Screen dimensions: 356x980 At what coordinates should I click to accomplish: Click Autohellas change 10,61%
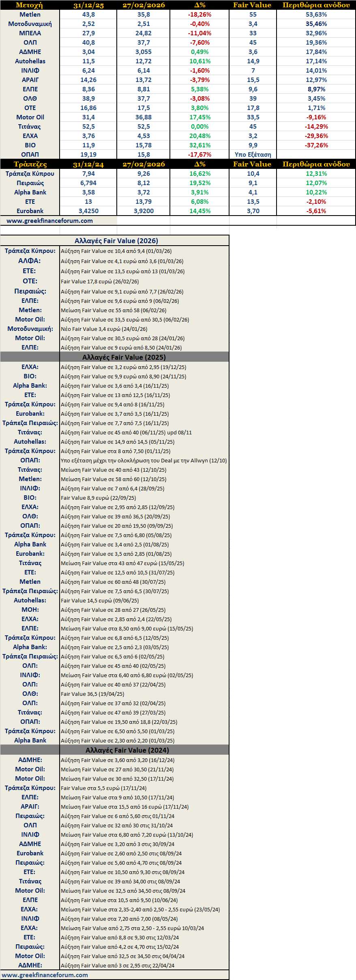click(199, 61)
